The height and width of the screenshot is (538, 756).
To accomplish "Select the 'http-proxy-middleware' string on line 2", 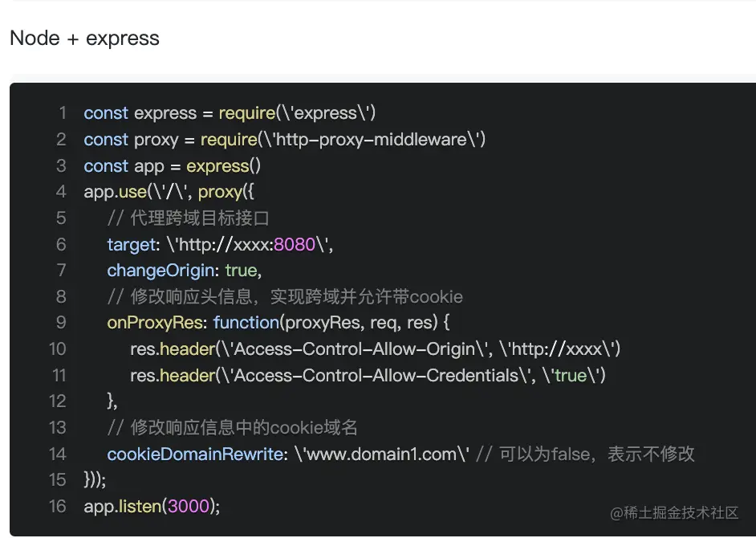I will (372, 140).
